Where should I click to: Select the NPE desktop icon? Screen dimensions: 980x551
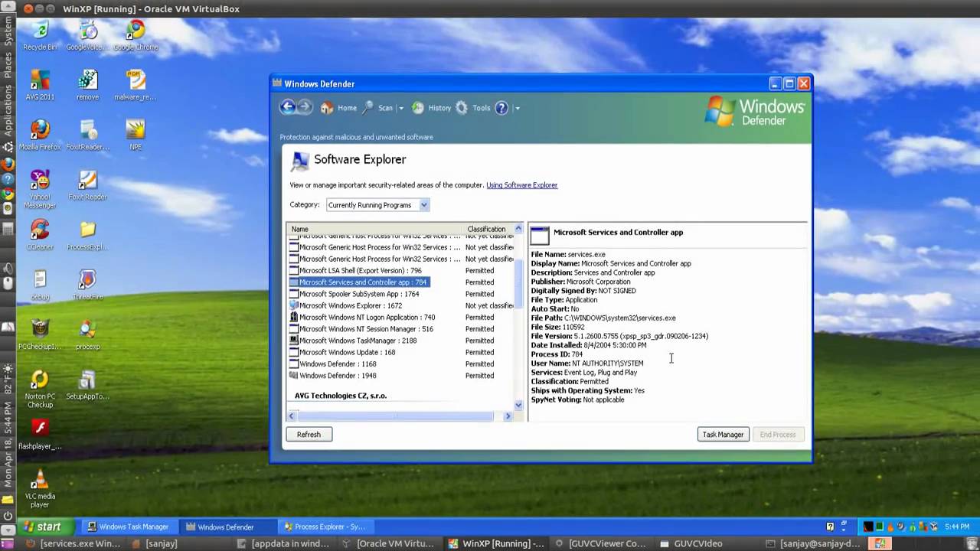tap(136, 135)
